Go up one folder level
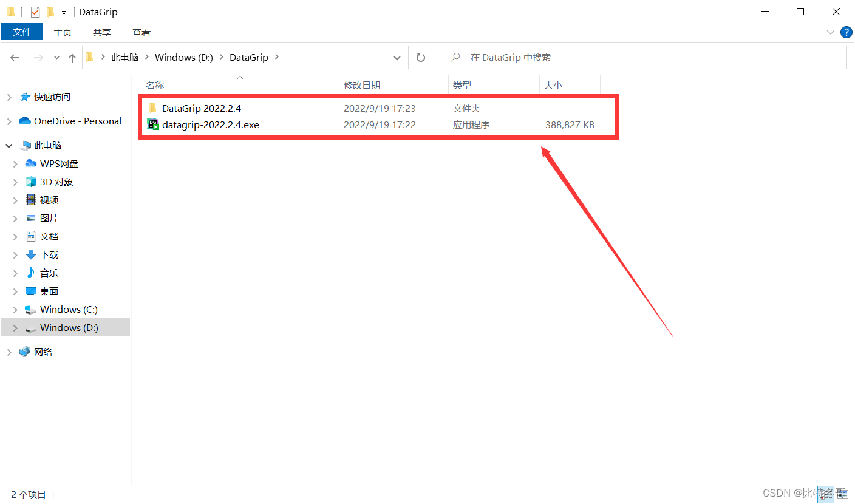The image size is (855, 504). point(72,58)
